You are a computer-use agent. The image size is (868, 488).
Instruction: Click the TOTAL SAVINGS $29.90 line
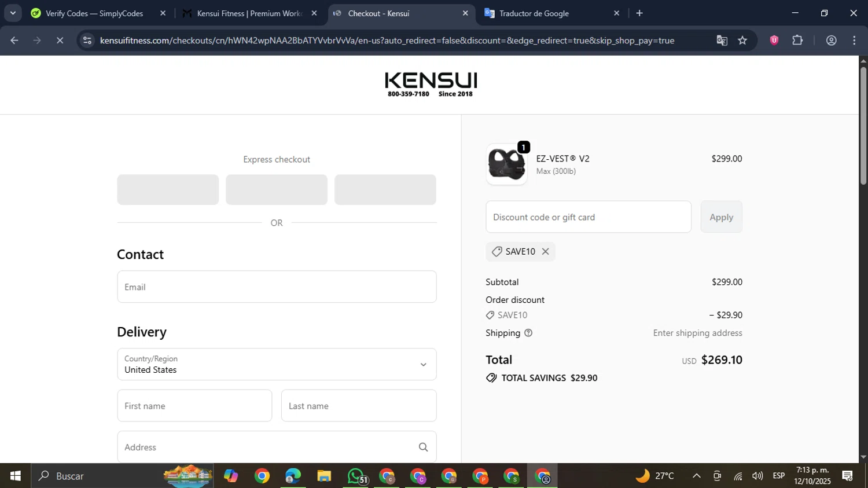[542, 378]
